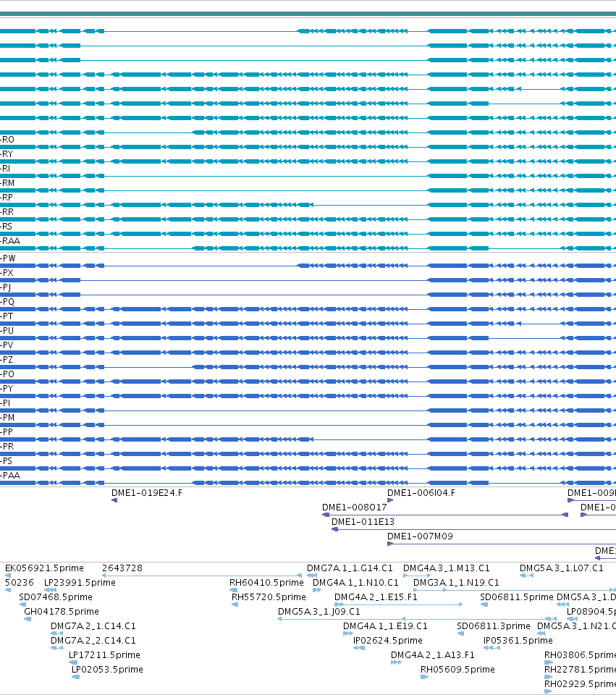Pick the -PY protein label

pos(7,389)
